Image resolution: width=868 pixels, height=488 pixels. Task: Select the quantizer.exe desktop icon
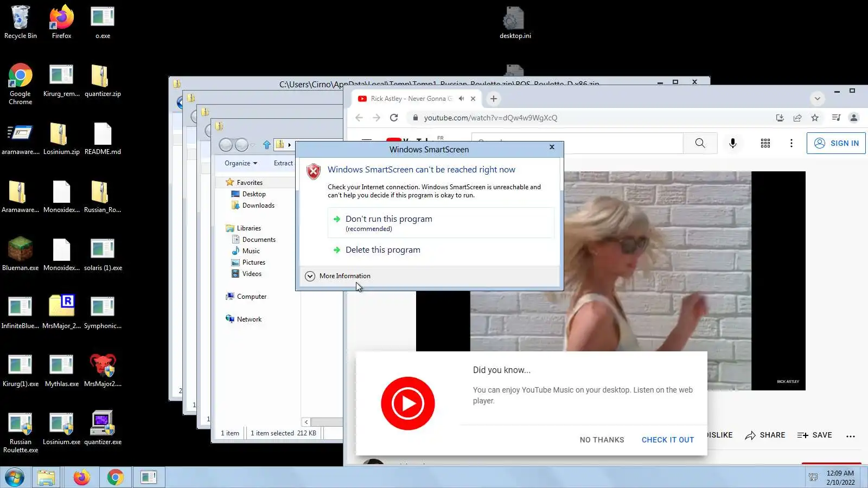coord(103,428)
